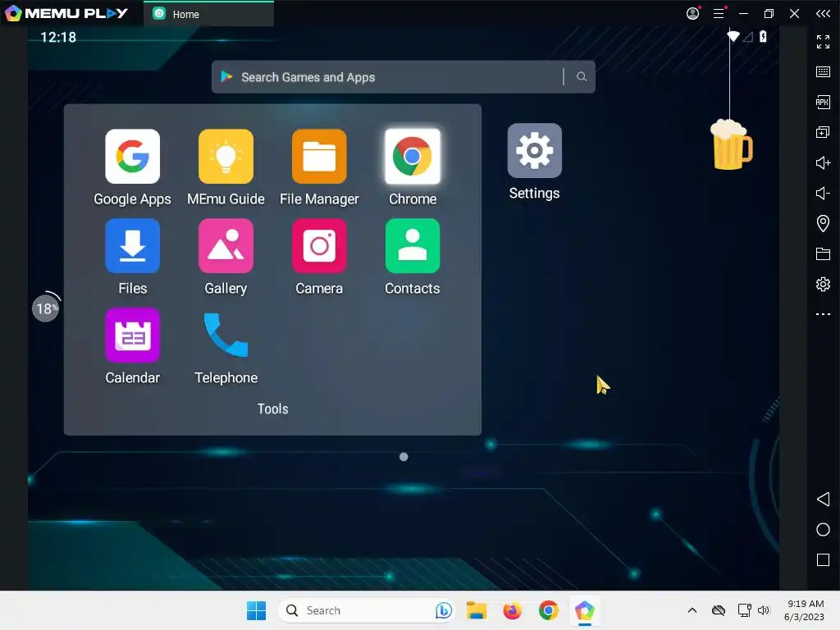This screenshot has width=840, height=630.
Task: Open the keyboard mapping tool
Action: tap(823, 72)
